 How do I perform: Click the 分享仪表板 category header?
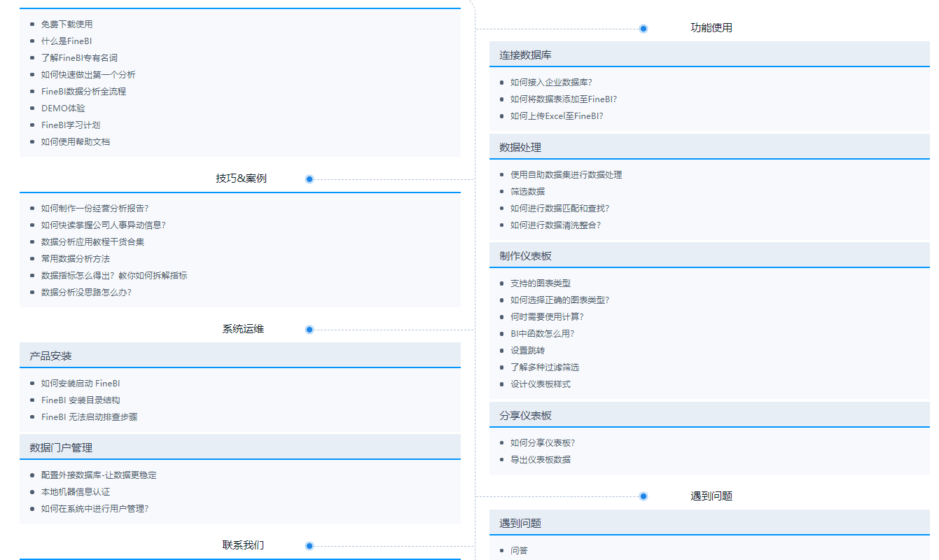[x=710, y=415]
